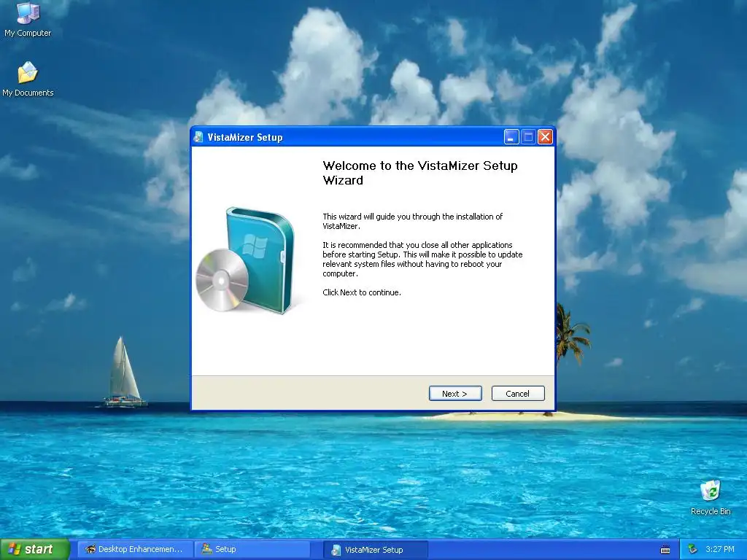
Task: Click the 3:27 PM clock
Action: click(719, 549)
